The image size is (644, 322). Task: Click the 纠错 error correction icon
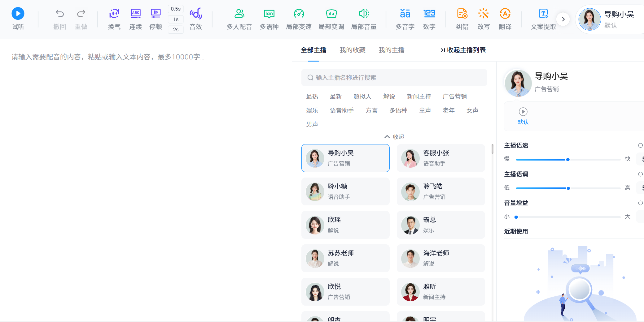(x=462, y=19)
